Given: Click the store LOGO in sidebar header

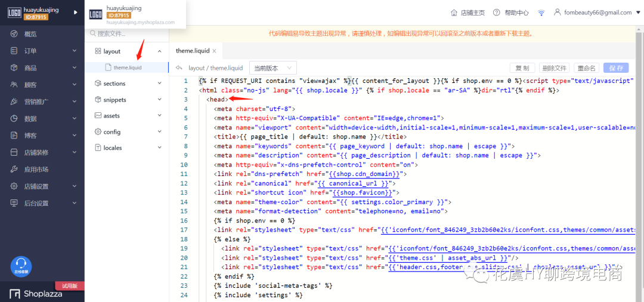Looking at the screenshot, I should (14, 13).
